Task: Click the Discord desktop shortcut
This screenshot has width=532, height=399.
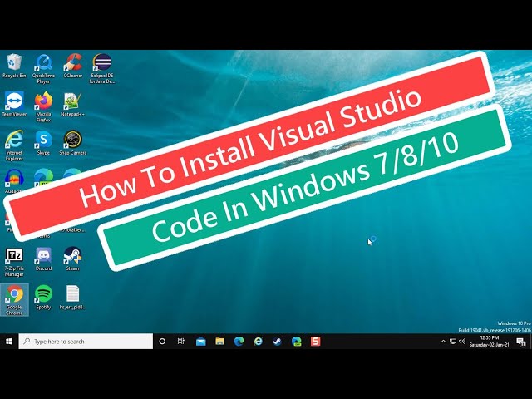Action: point(43,259)
